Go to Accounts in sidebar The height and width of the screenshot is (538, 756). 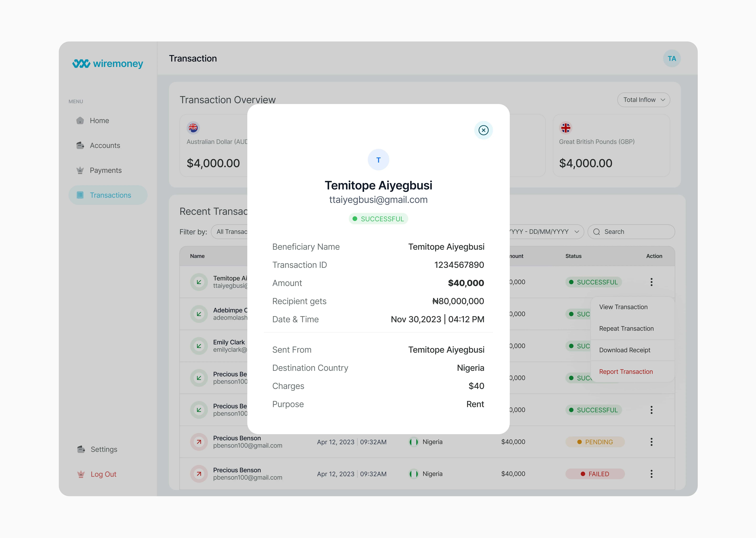(x=108, y=145)
